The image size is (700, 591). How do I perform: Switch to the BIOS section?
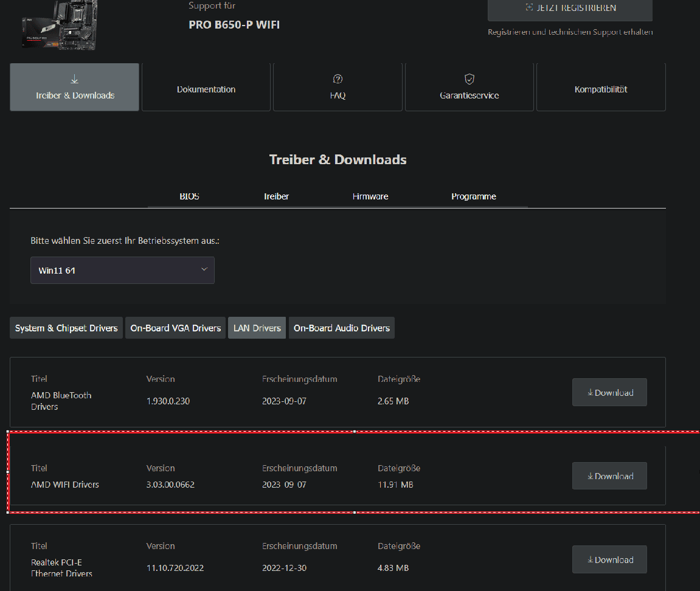coord(189,196)
